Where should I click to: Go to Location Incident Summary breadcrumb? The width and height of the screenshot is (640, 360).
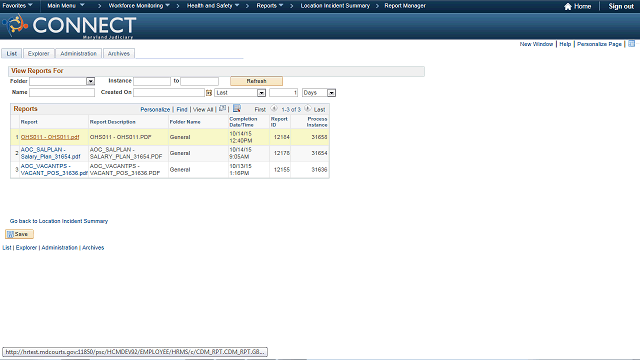[x=335, y=6]
